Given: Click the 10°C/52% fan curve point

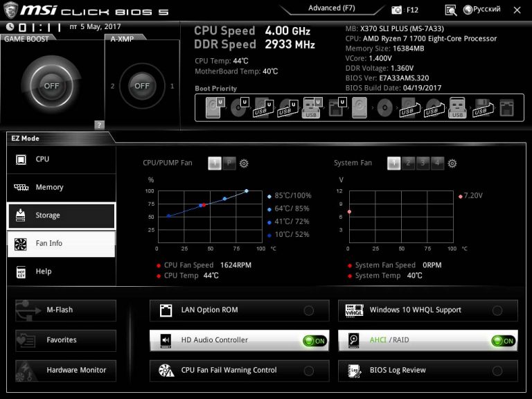Looking at the screenshot, I should pyautogui.click(x=168, y=216).
